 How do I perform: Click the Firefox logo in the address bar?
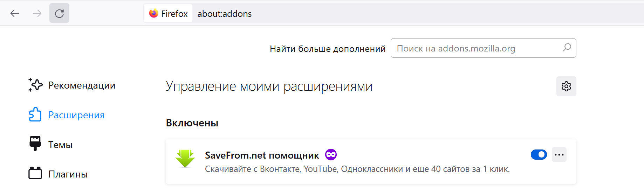pos(154,14)
